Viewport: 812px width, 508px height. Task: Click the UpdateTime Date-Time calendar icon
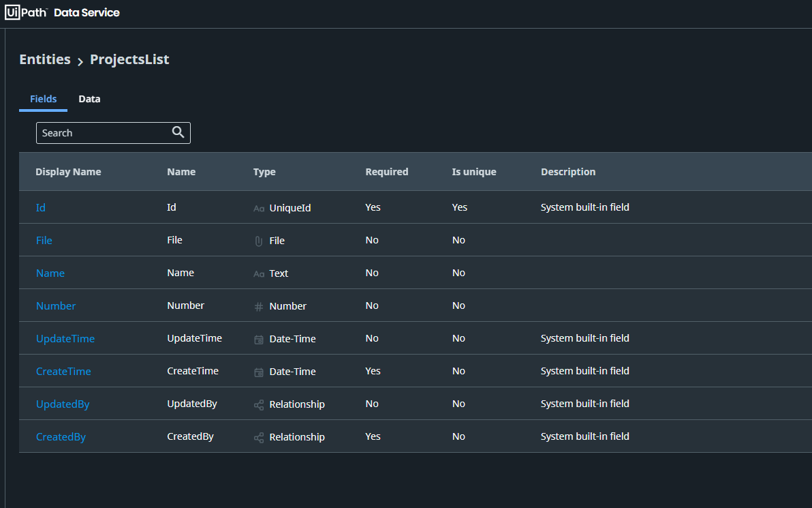click(258, 339)
